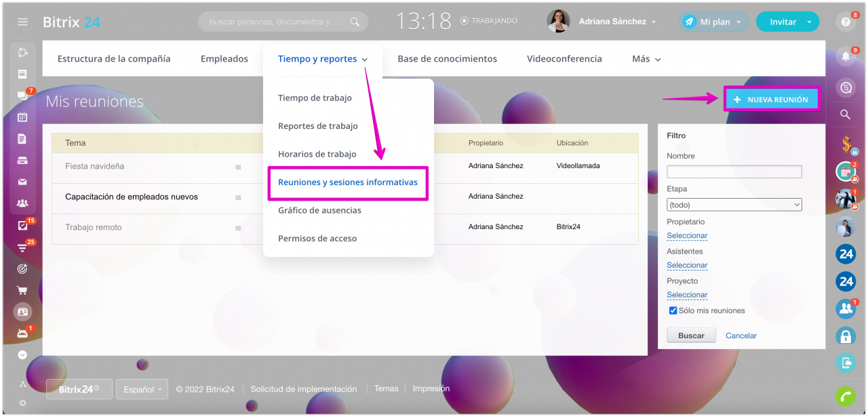Select Horarios de trabajo menu item
This screenshot has height=417, width=868.
(x=317, y=154)
